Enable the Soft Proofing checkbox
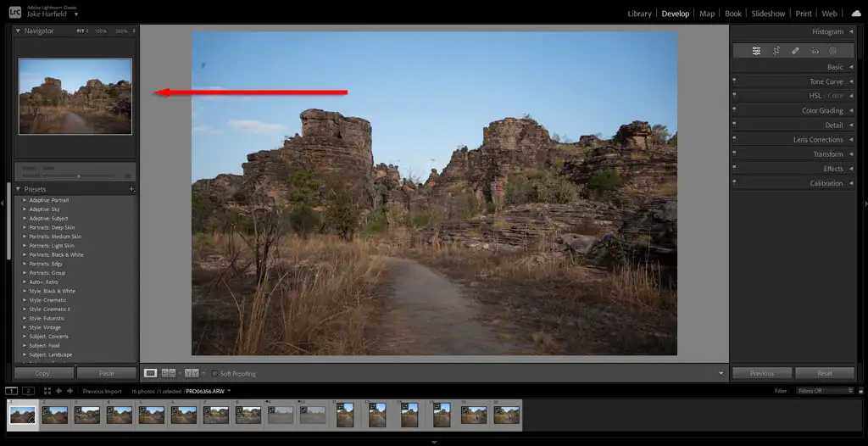This screenshot has width=868, height=446. 214,373
